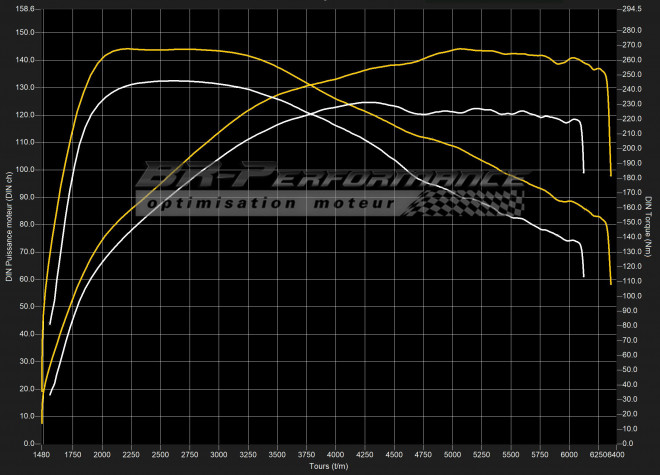This screenshot has width=660, height=475.
Task: Select the 1480 starting RPM tick label
Action: tap(43, 454)
